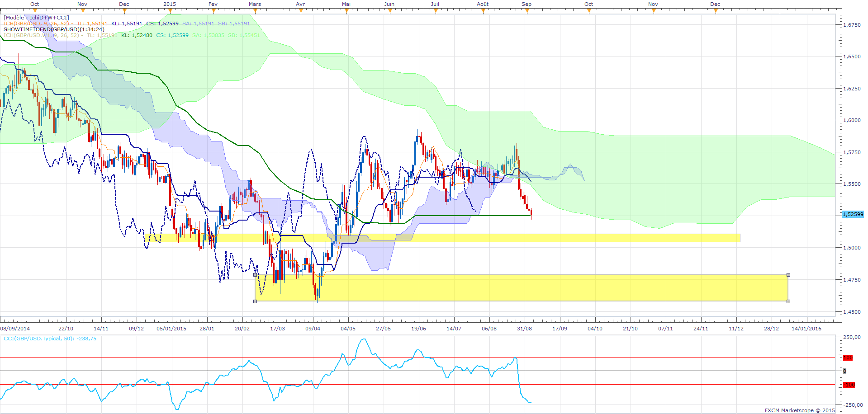Select the '[Modèle : IchiD+W+CCI]' template label
This screenshot has width=868, height=414.
point(36,18)
